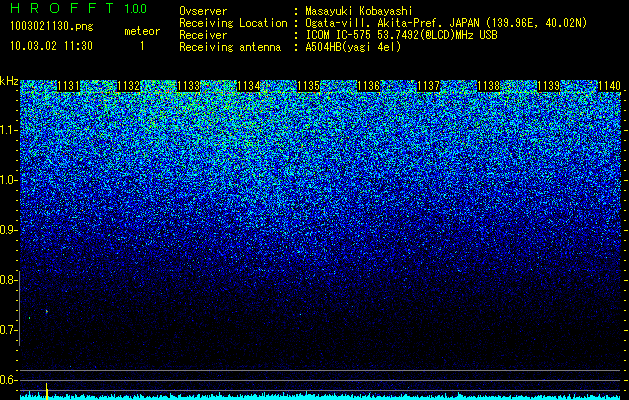Click the 0.7 kHz frequency tick label
The image size is (629, 400).
pyautogui.click(x=8, y=330)
